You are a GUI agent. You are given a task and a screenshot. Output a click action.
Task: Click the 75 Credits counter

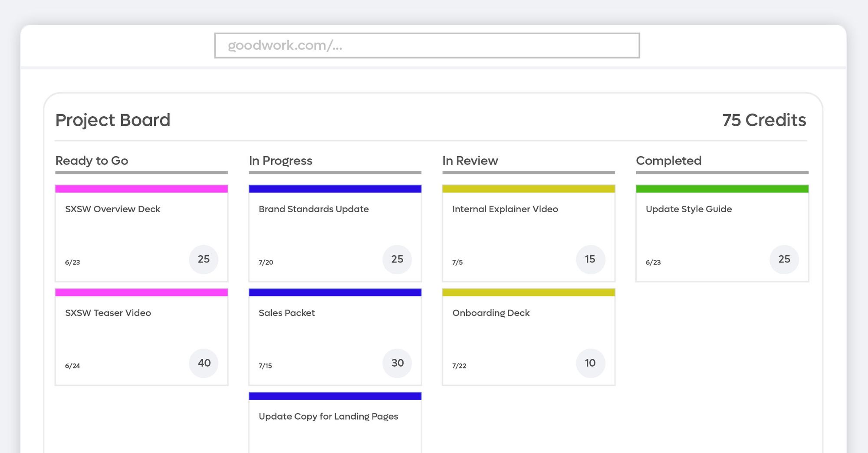click(764, 120)
